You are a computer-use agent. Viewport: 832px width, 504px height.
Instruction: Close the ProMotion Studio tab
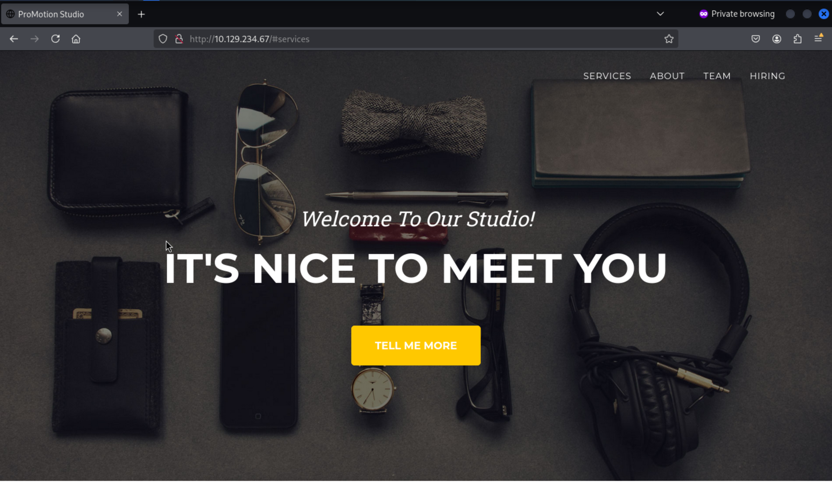120,14
